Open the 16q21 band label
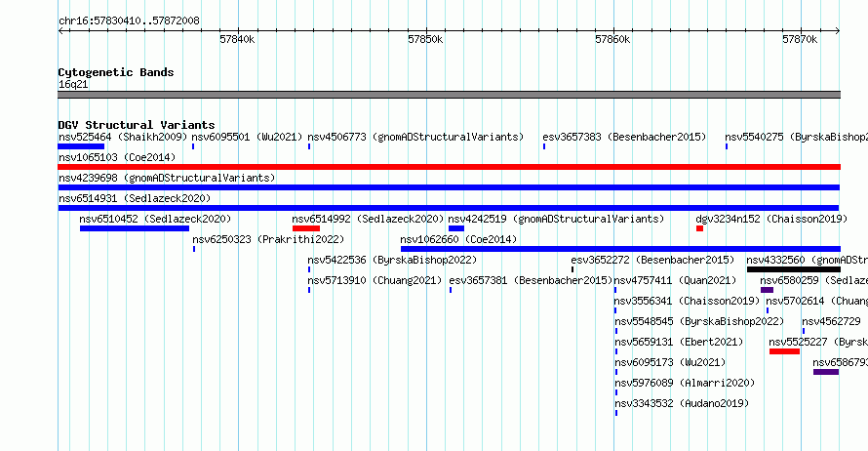This screenshot has height=451, width=868. coord(73,84)
